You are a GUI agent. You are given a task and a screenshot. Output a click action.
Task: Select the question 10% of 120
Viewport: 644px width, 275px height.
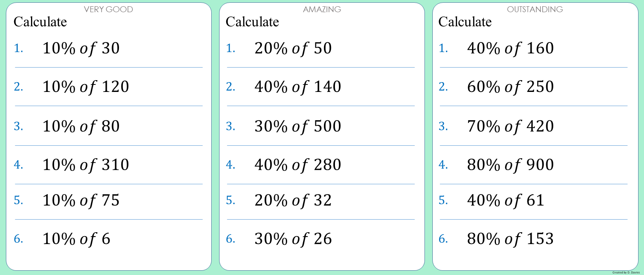pyautogui.click(x=86, y=87)
